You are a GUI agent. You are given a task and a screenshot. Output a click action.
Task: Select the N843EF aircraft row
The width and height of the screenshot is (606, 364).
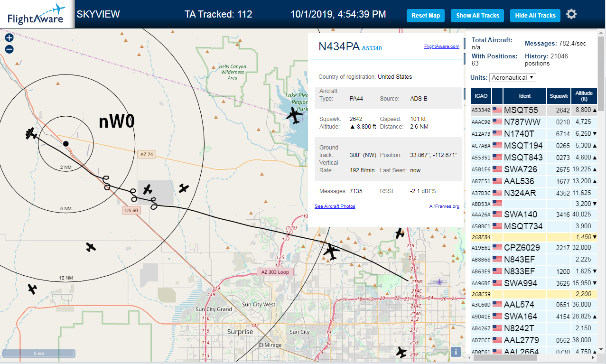click(x=534, y=259)
